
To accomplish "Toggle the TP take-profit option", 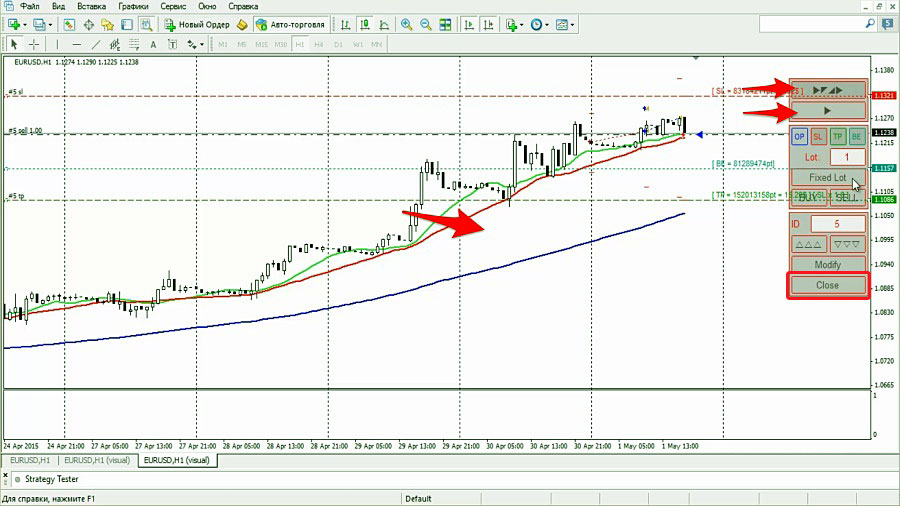I will (x=838, y=136).
